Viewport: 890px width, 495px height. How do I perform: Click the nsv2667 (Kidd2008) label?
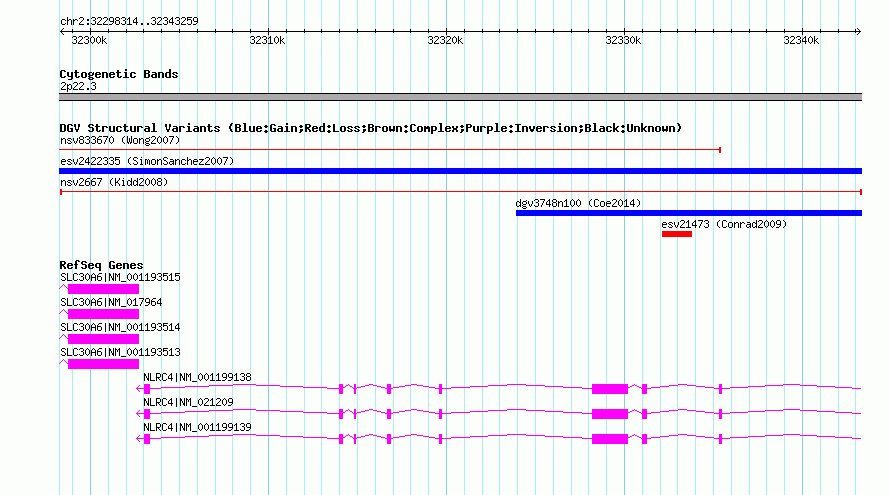click(114, 182)
